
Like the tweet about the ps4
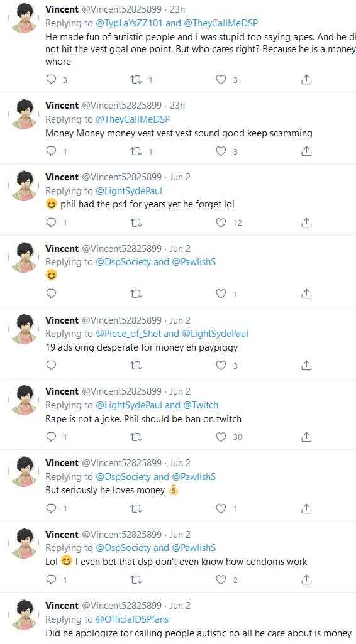click(x=221, y=222)
